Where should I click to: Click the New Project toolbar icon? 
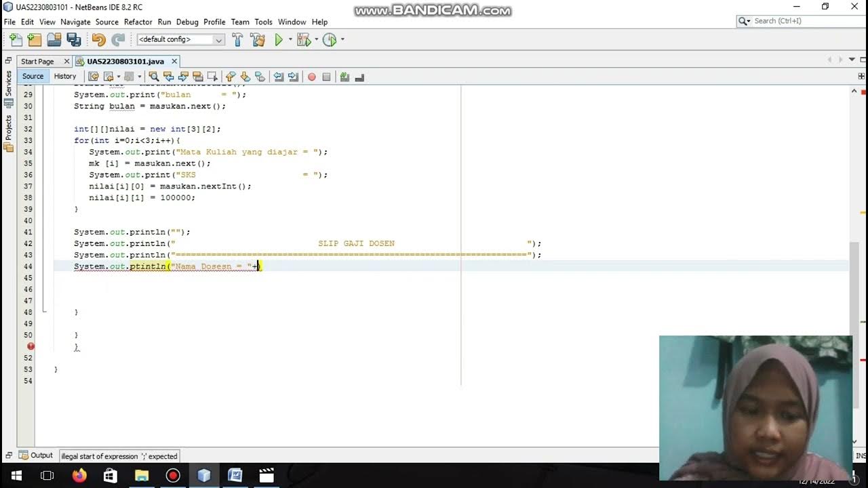coord(35,40)
